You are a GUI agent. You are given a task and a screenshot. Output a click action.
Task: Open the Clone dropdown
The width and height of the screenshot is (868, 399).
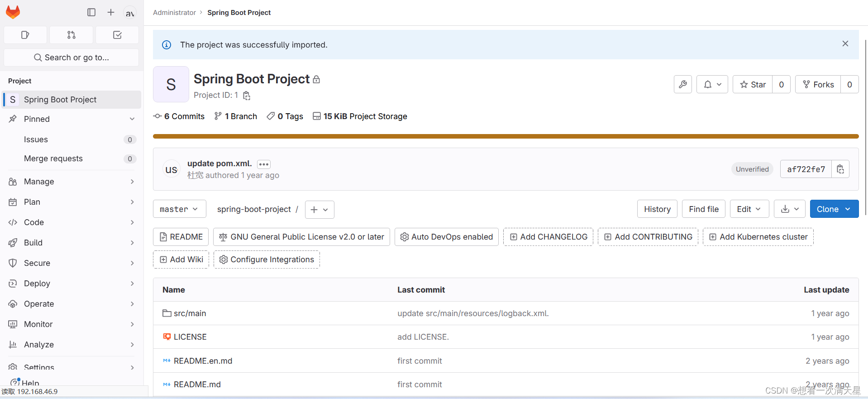coord(834,209)
